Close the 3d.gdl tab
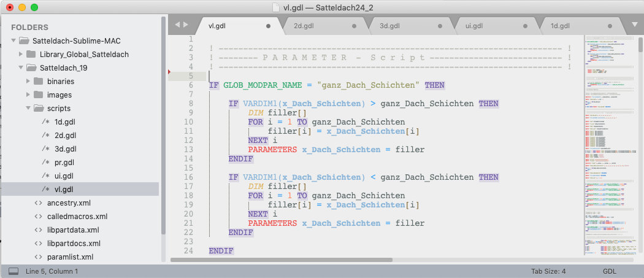Image resolution: width=644 pixels, height=278 pixels. [440, 26]
